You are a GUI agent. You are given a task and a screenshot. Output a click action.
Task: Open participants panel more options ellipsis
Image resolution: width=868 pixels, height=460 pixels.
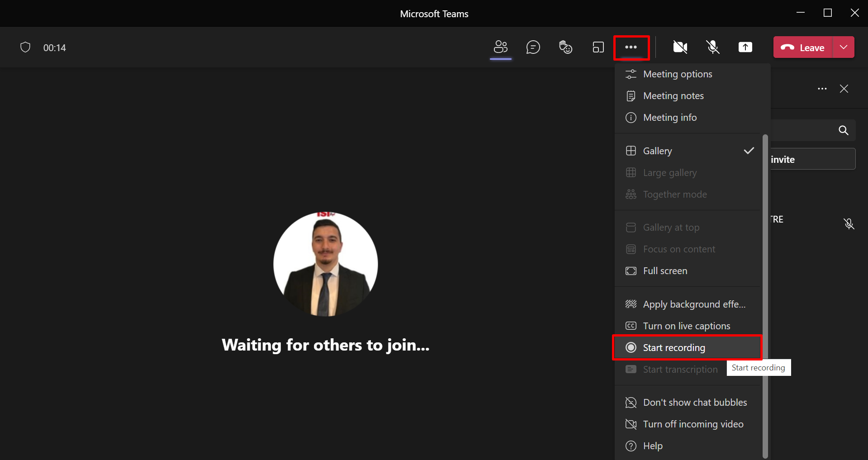point(822,89)
